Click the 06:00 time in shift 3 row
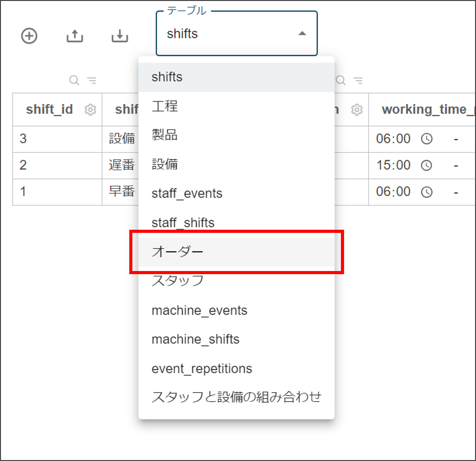The width and height of the screenshot is (476, 461). (393, 139)
